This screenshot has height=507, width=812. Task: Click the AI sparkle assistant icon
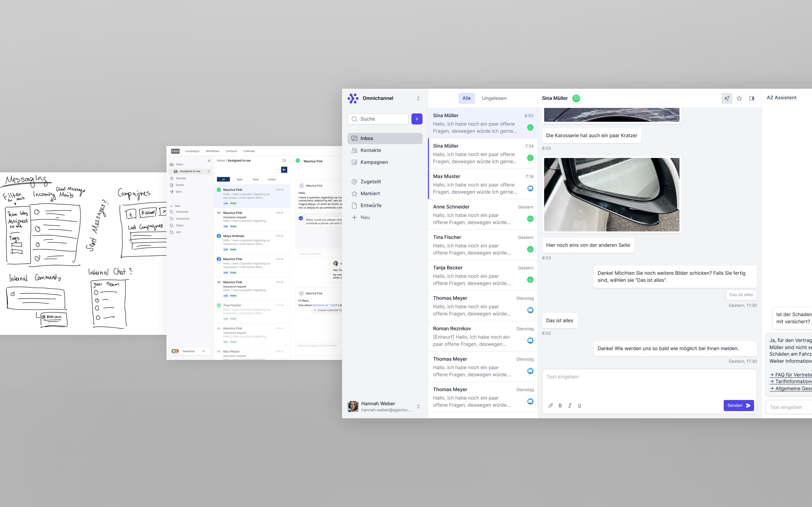coord(726,98)
